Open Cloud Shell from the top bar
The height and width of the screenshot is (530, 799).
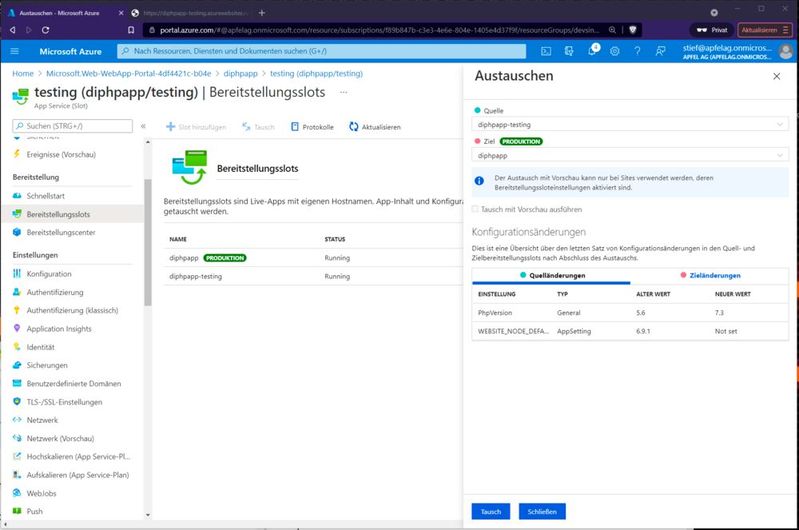tap(546, 51)
